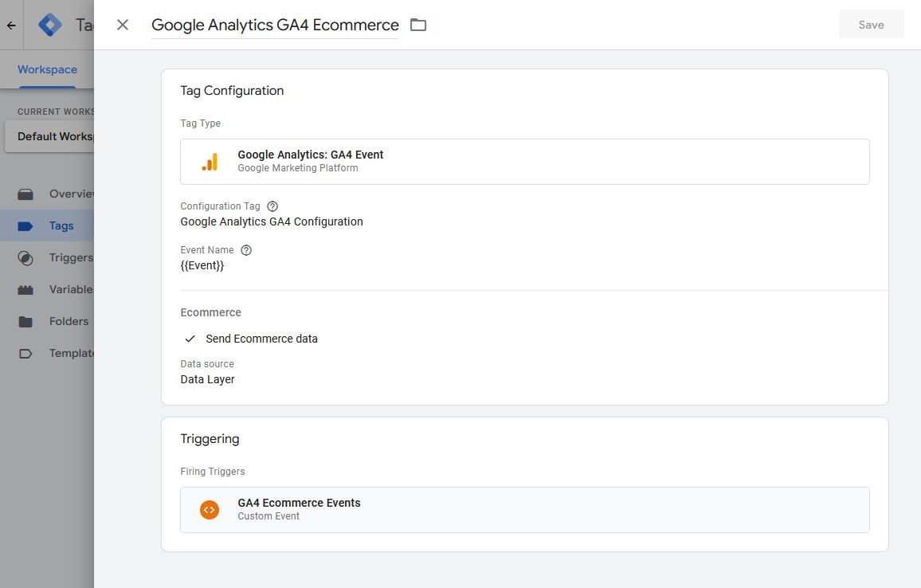Click the Tag Configuration heading
Image resolution: width=921 pixels, height=588 pixels.
coord(232,91)
